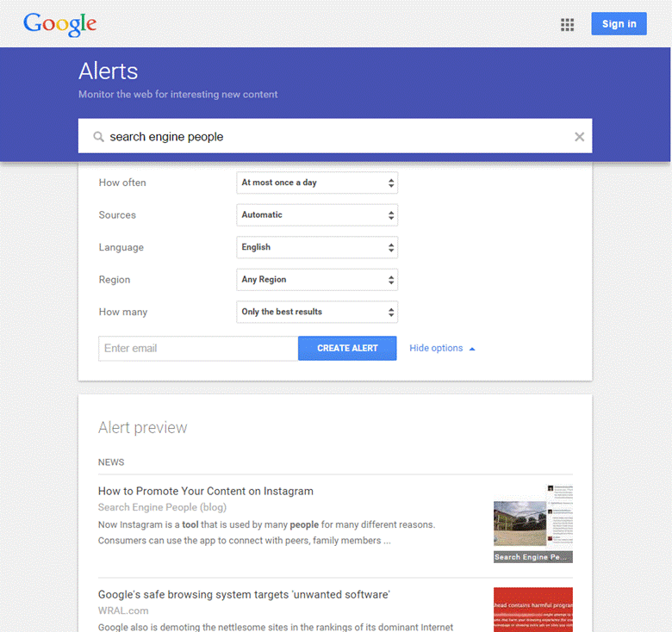Open the Google apps grid icon

click(567, 24)
